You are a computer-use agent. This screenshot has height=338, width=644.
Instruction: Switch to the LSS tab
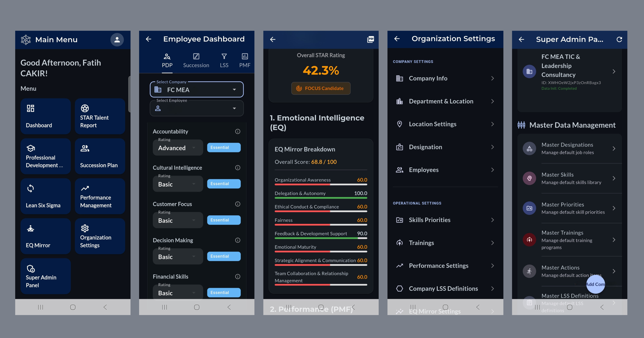[x=224, y=61]
